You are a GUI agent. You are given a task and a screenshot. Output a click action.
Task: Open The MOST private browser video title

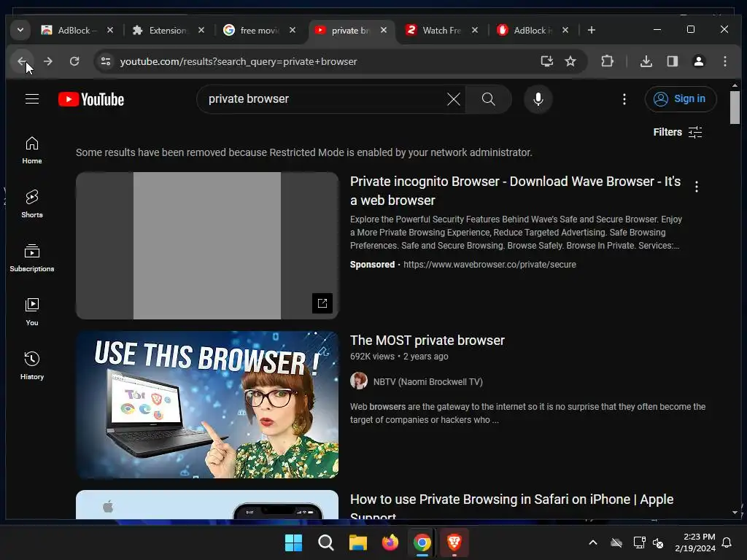pyautogui.click(x=427, y=341)
